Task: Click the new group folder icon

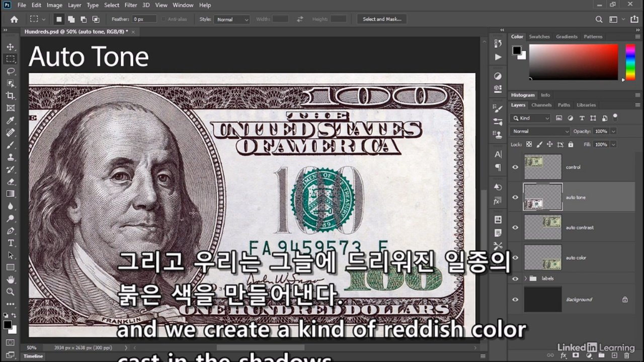Action: 602,355
